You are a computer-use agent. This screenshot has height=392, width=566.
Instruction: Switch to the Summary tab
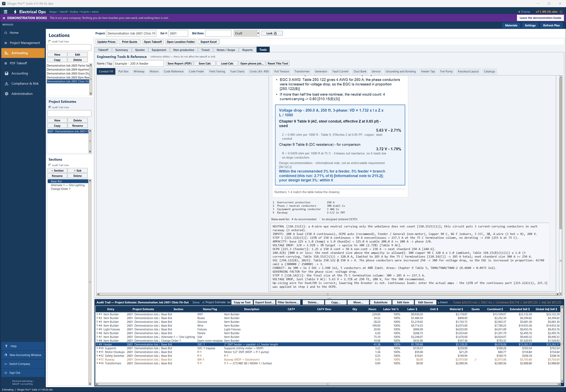pyautogui.click(x=122, y=50)
